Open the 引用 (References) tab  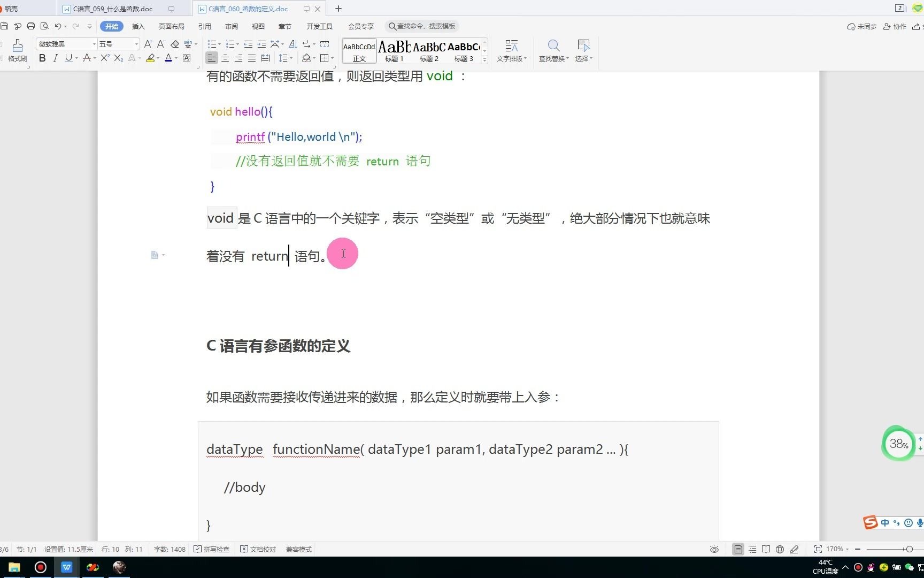pyautogui.click(x=204, y=26)
